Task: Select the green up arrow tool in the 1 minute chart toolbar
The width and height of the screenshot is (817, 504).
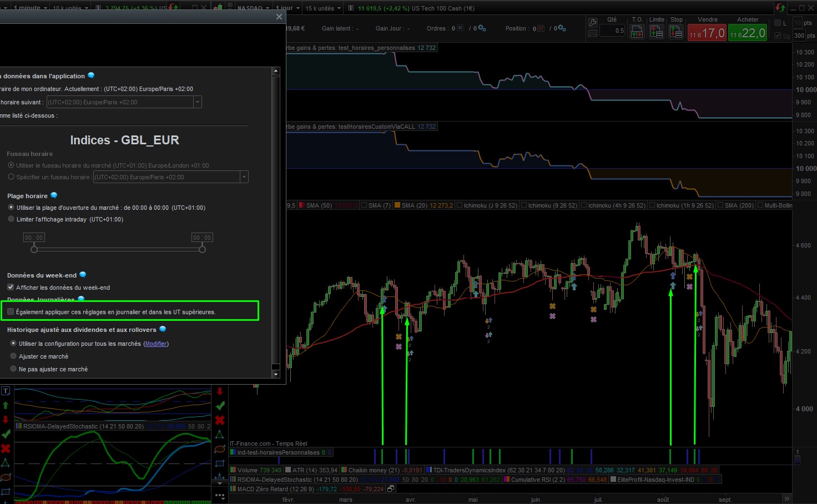Action: point(6,405)
